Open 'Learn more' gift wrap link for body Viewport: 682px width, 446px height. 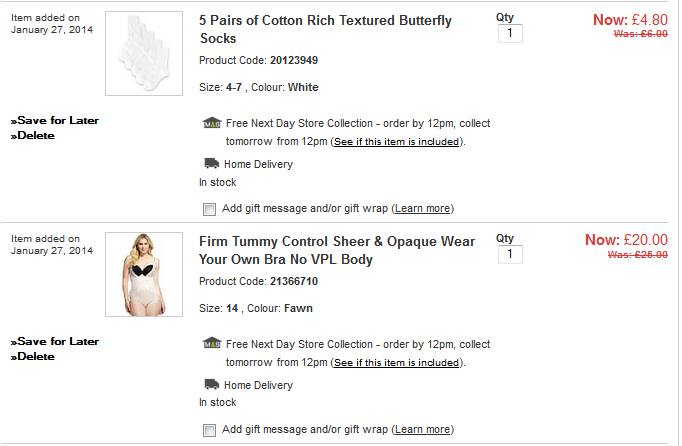coord(422,430)
